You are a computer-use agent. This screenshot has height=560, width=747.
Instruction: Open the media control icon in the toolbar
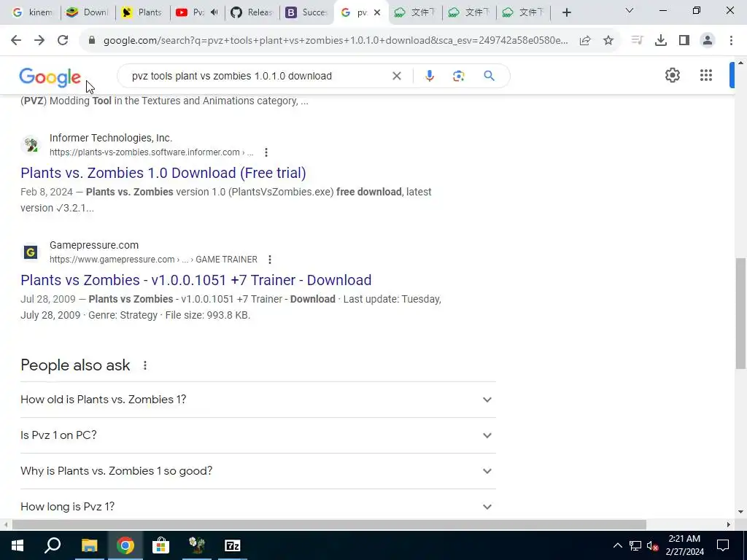click(637, 41)
